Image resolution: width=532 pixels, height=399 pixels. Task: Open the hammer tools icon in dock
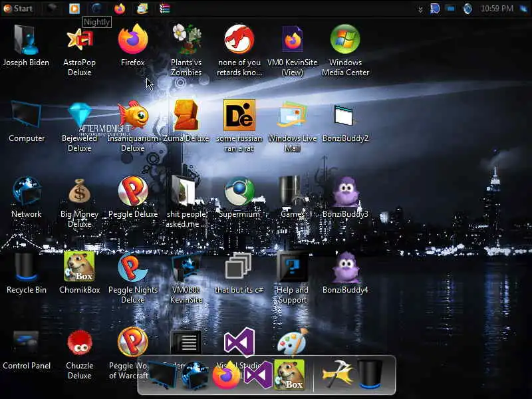(337, 374)
